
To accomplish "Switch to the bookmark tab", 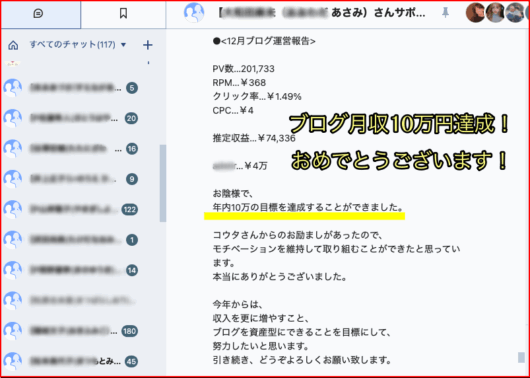I will 123,14.
